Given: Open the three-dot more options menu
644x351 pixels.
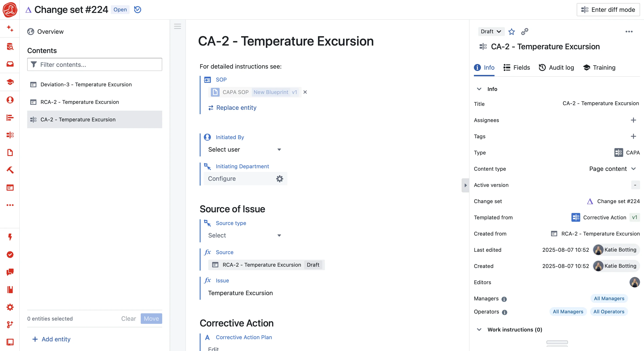Looking at the screenshot, I should coord(629,32).
